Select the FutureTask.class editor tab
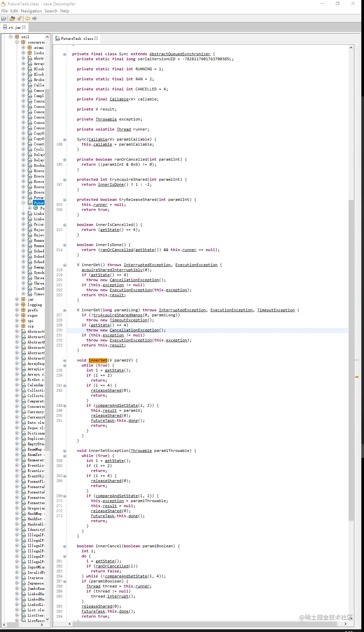 (77, 38)
